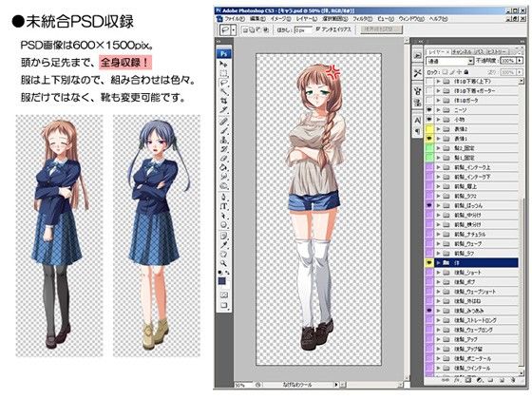Screen dimensions: 532x399
Task: Expand the 表情2 group triangle
Action: pos(438,129)
